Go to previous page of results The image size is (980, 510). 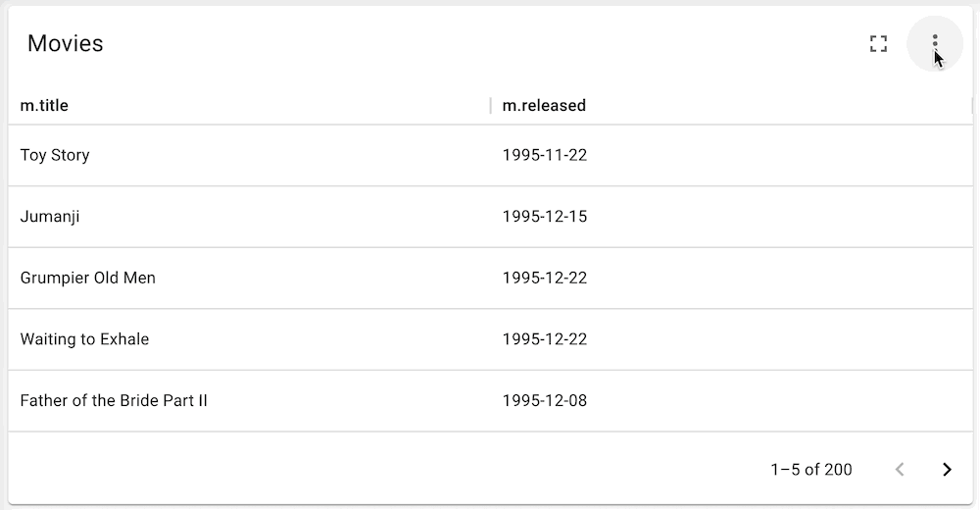900,470
